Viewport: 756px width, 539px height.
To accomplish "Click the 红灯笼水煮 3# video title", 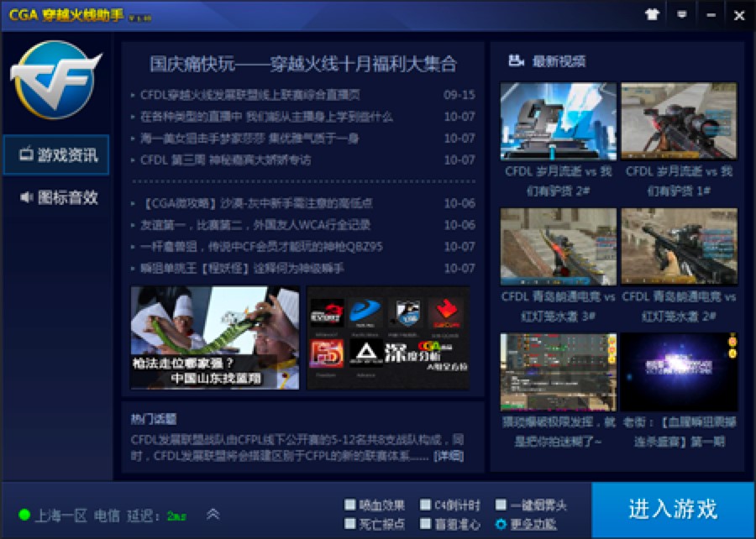I will (559, 306).
